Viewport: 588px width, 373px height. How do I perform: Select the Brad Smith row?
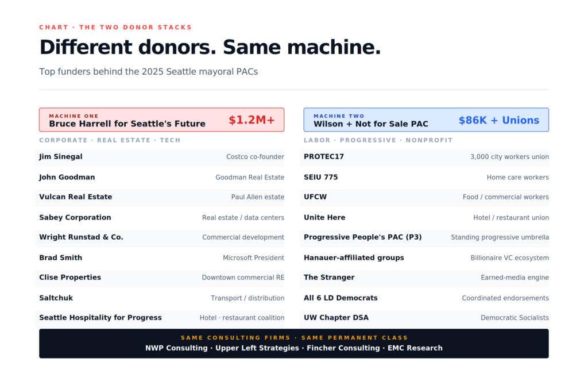click(160, 258)
